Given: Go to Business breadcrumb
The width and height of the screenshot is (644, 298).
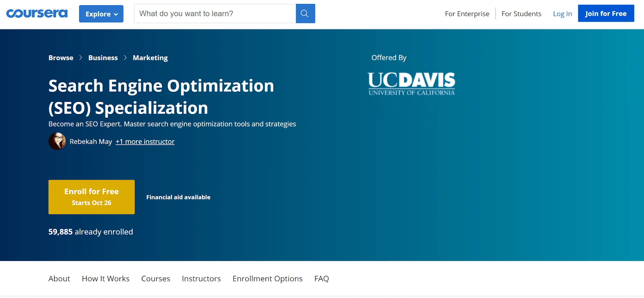Looking at the screenshot, I should [x=103, y=58].
